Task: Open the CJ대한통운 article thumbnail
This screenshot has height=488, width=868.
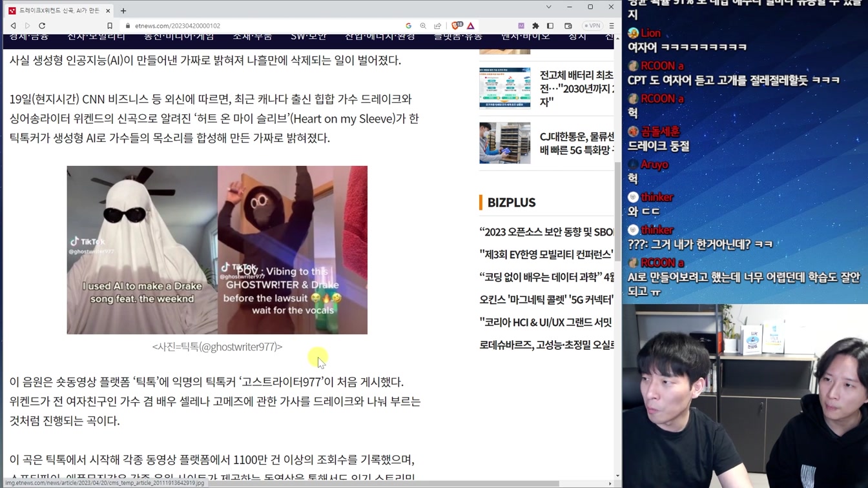Action: [505, 143]
